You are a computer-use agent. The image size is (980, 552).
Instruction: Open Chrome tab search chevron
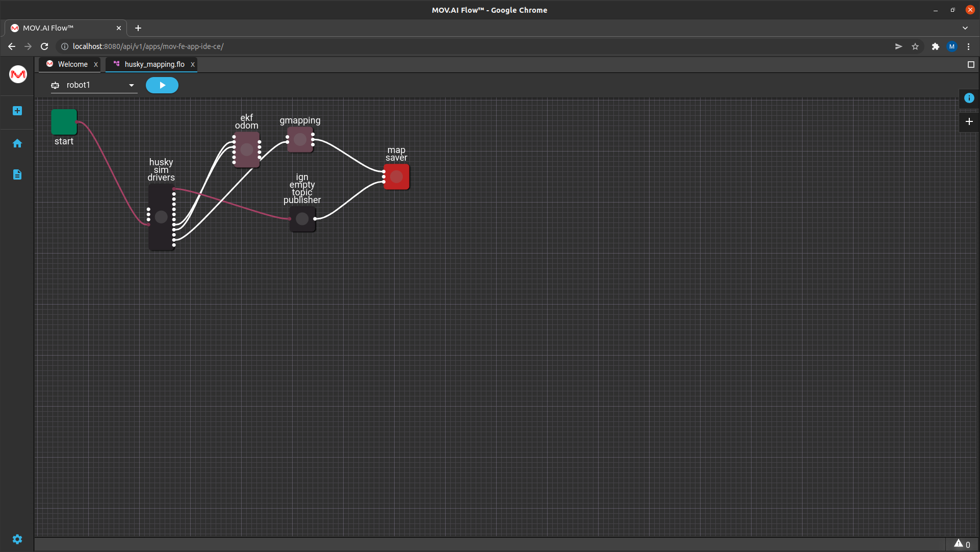click(x=965, y=28)
